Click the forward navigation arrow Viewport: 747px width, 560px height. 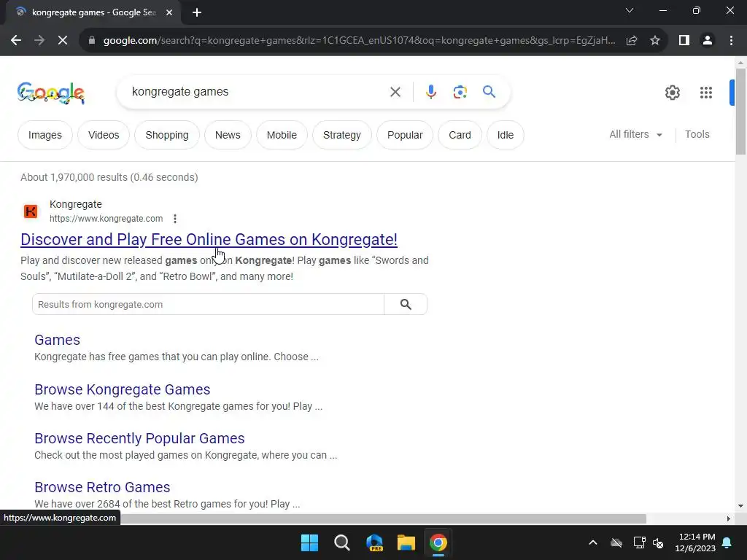point(39,41)
